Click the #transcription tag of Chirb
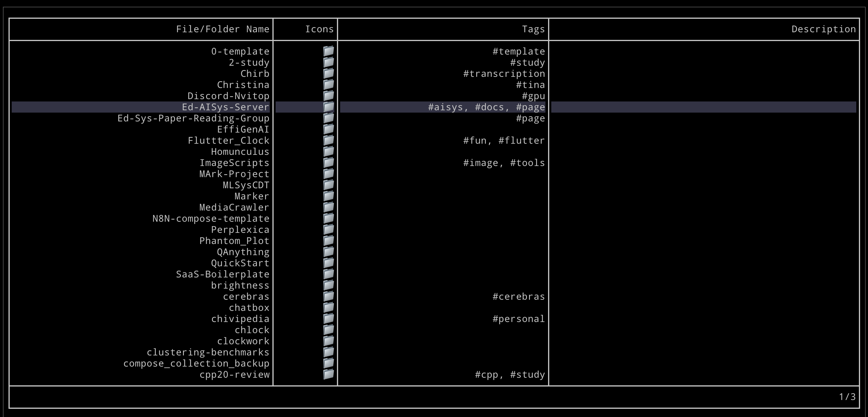The height and width of the screenshot is (417, 868). [504, 74]
